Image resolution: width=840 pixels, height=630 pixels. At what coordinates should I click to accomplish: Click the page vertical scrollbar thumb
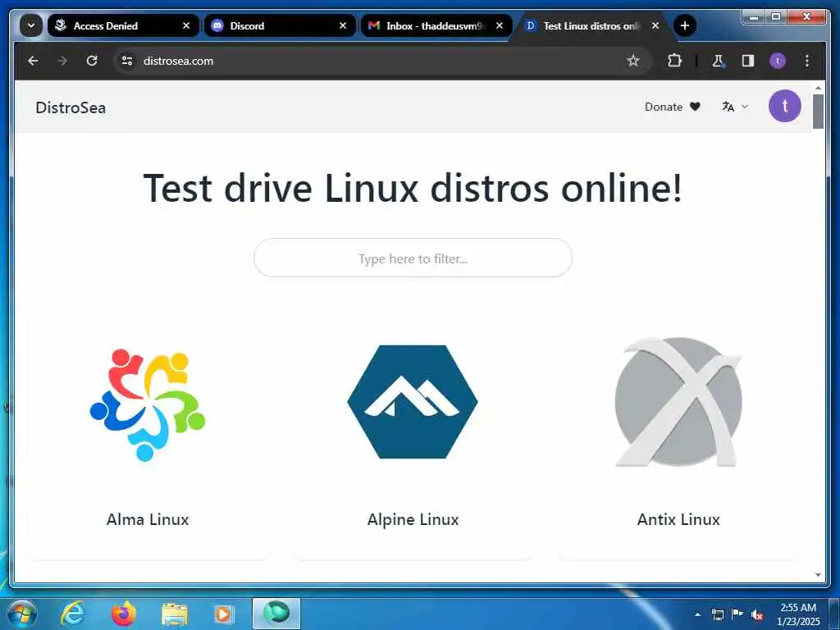click(818, 112)
